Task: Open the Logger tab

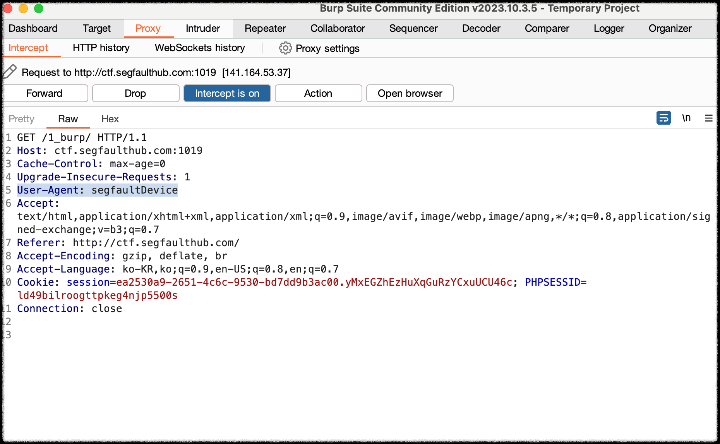Action: coord(609,28)
